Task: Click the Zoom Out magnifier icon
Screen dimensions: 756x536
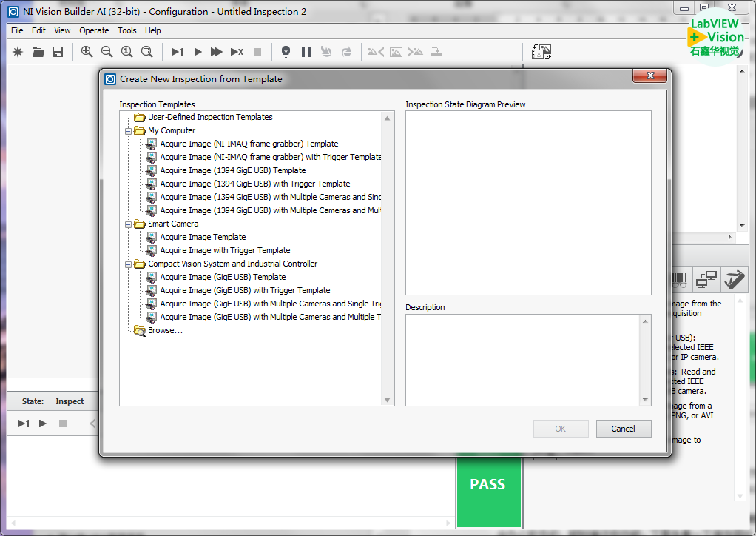Action: (x=107, y=52)
